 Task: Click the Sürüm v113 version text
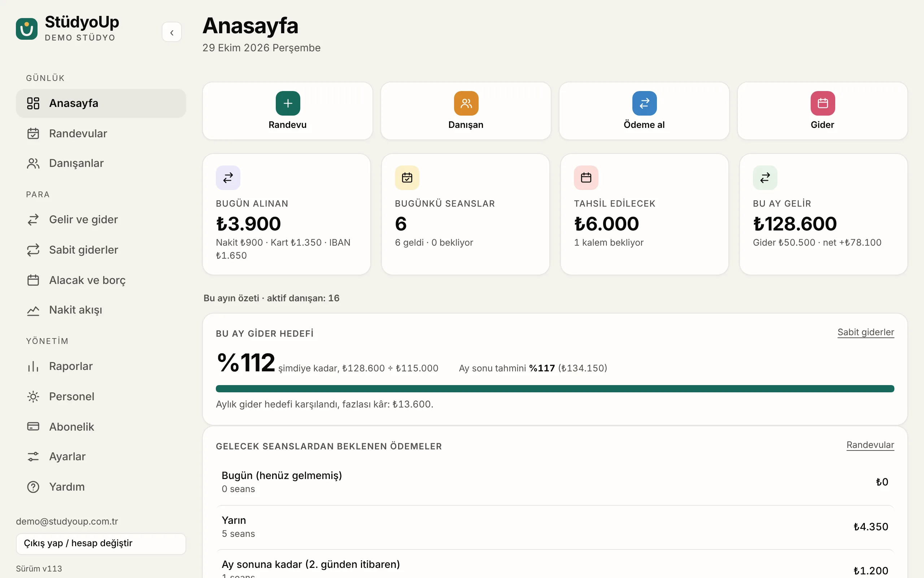point(39,569)
